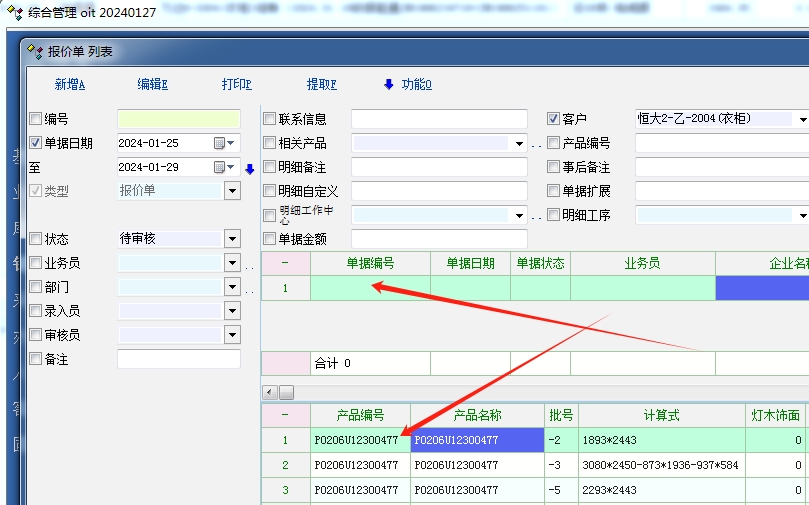Open the calendar picker for the end date 2024-01-29

pos(220,167)
